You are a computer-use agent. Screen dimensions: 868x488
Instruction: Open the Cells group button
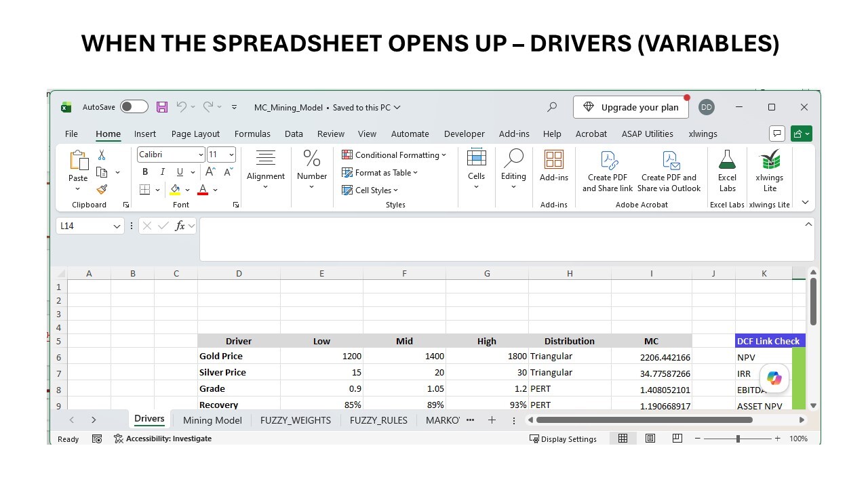coord(477,169)
